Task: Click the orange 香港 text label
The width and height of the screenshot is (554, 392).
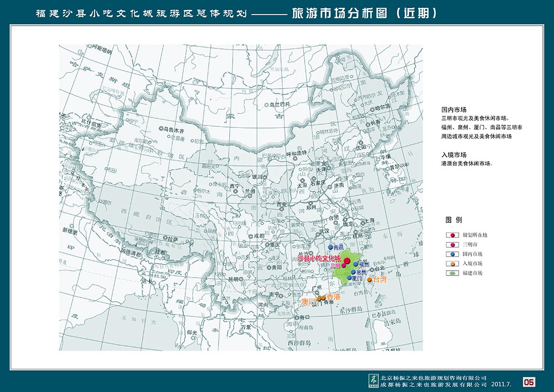Action: [333, 297]
